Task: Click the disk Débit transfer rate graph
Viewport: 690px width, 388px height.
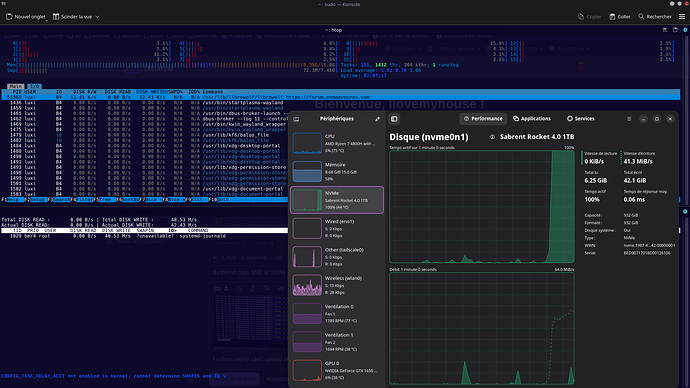Action: [482, 329]
